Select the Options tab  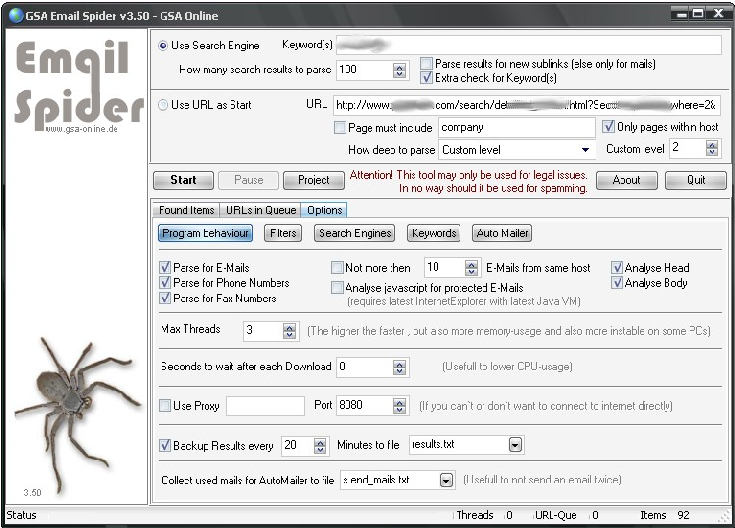324,210
